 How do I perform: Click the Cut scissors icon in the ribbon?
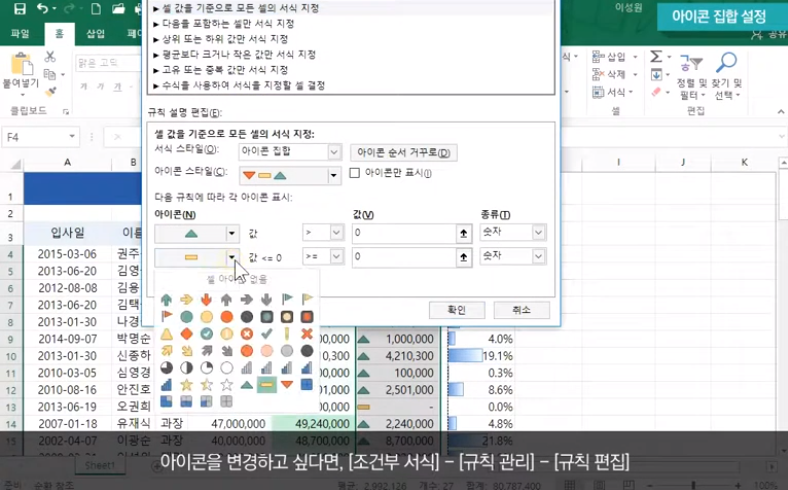(x=50, y=56)
